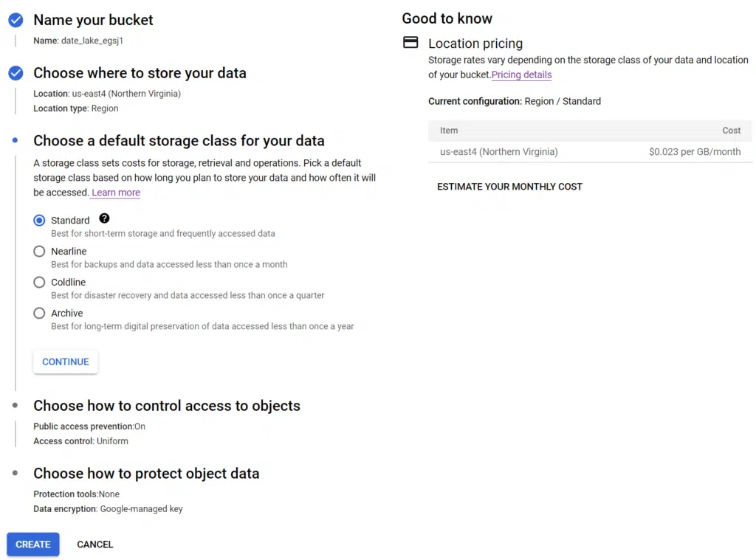The width and height of the screenshot is (756, 560).
Task: Open ESTIMATE YOUR MONTHLY COST
Action: [509, 187]
